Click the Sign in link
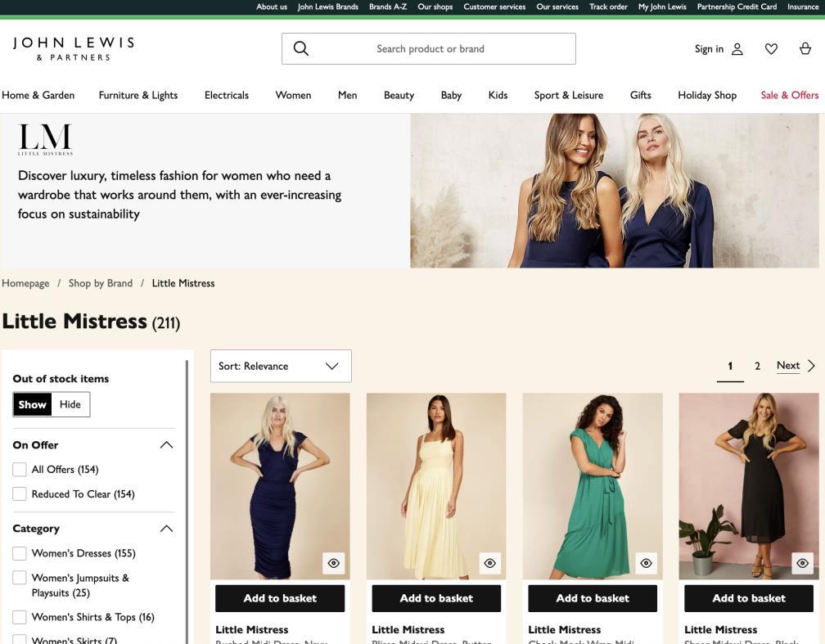The image size is (825, 644). point(709,49)
